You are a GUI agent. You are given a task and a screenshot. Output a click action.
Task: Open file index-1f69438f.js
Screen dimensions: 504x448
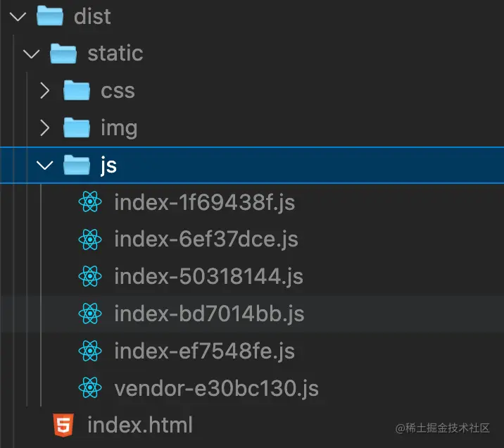click(204, 203)
